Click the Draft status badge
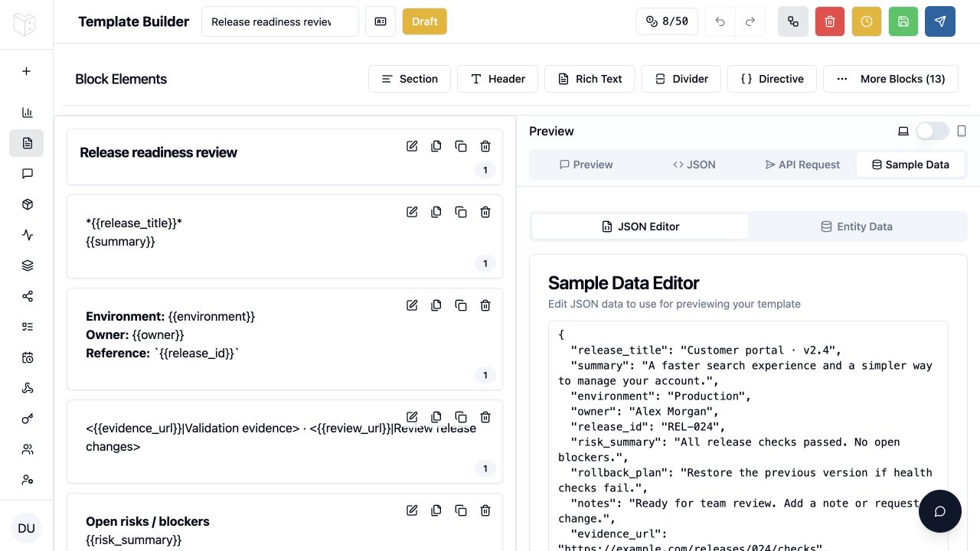 coord(425,21)
